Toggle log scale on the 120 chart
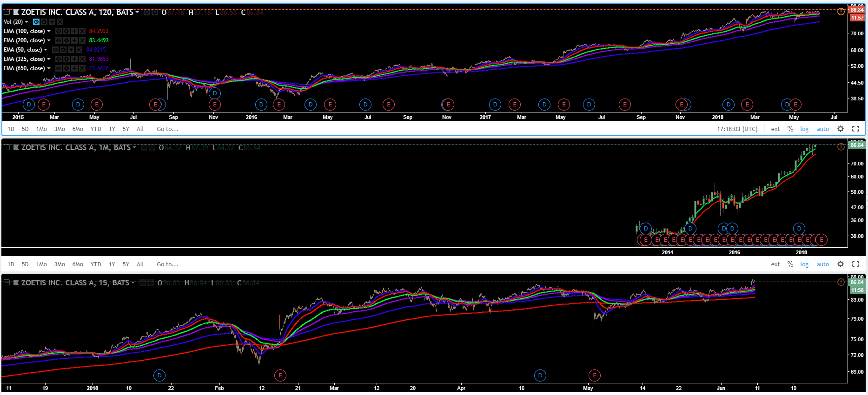 [x=804, y=129]
